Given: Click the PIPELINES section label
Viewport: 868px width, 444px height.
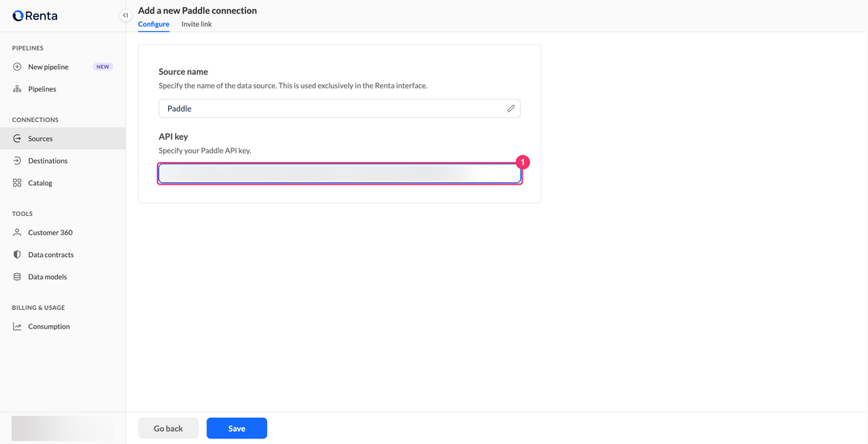Looking at the screenshot, I should (27, 48).
